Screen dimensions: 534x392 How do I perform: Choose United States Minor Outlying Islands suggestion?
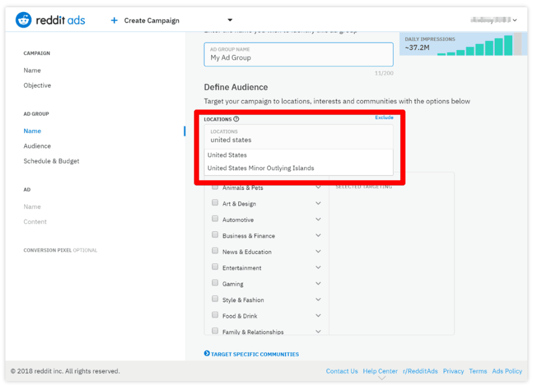[299, 168]
